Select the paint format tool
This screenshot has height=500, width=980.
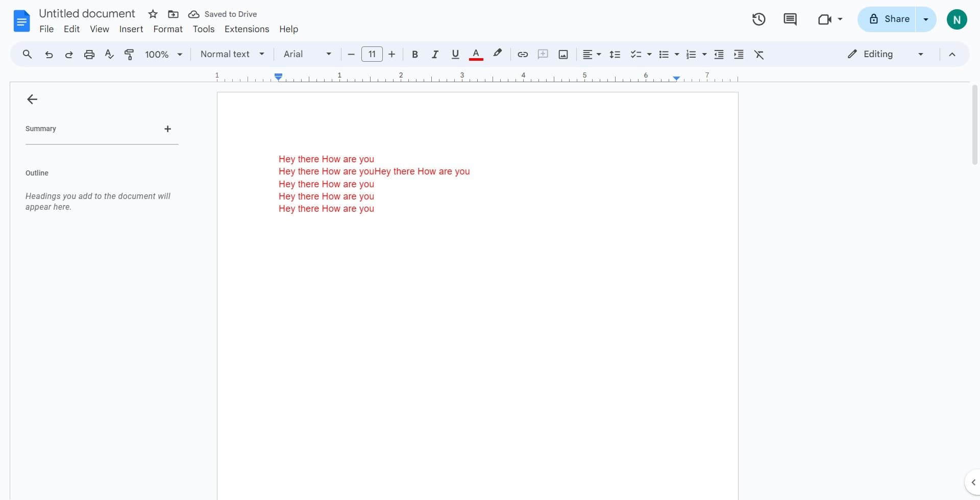[x=129, y=54]
